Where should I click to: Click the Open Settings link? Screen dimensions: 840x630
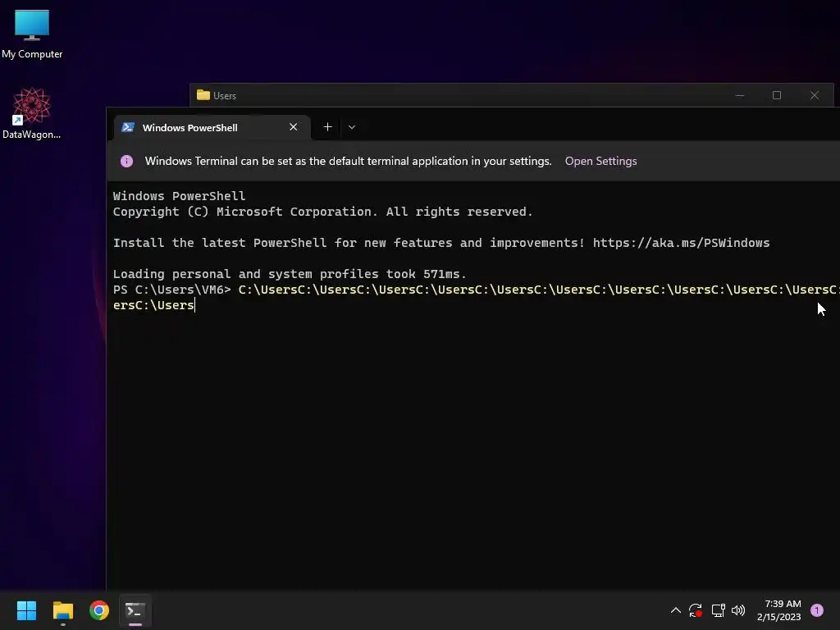tap(600, 162)
